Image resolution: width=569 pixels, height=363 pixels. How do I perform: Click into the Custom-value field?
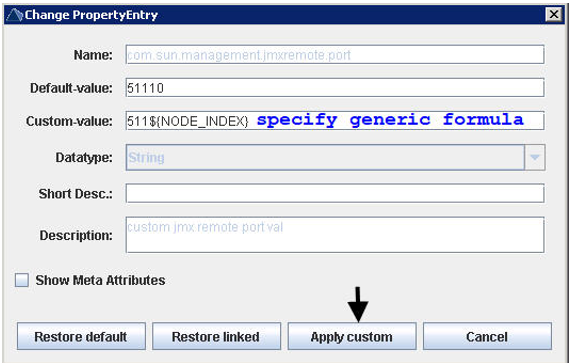click(335, 121)
